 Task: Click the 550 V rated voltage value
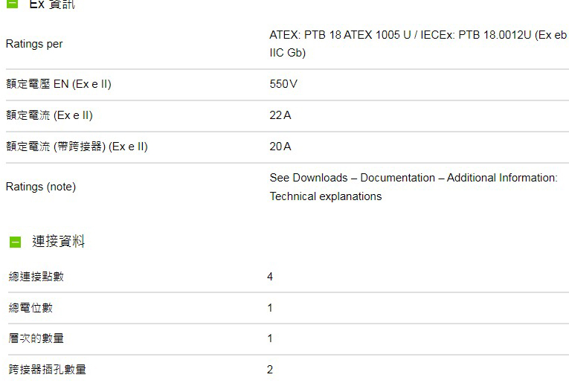(x=283, y=84)
